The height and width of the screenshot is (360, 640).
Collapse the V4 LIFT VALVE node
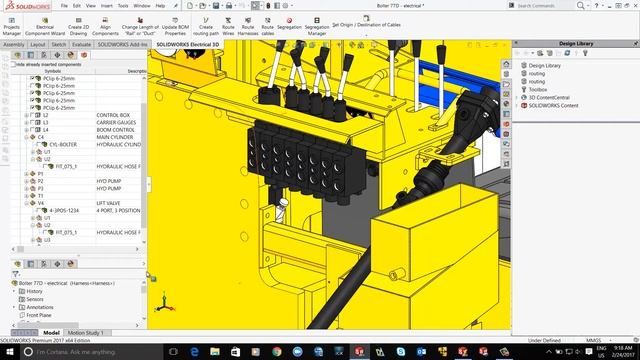click(x=27, y=203)
